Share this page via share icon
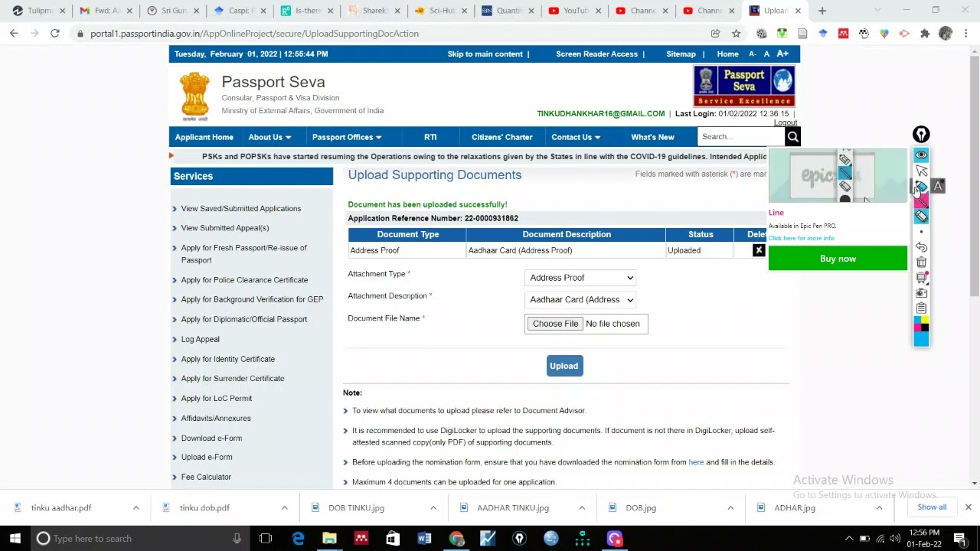This screenshot has height=551, width=980. pos(715,34)
